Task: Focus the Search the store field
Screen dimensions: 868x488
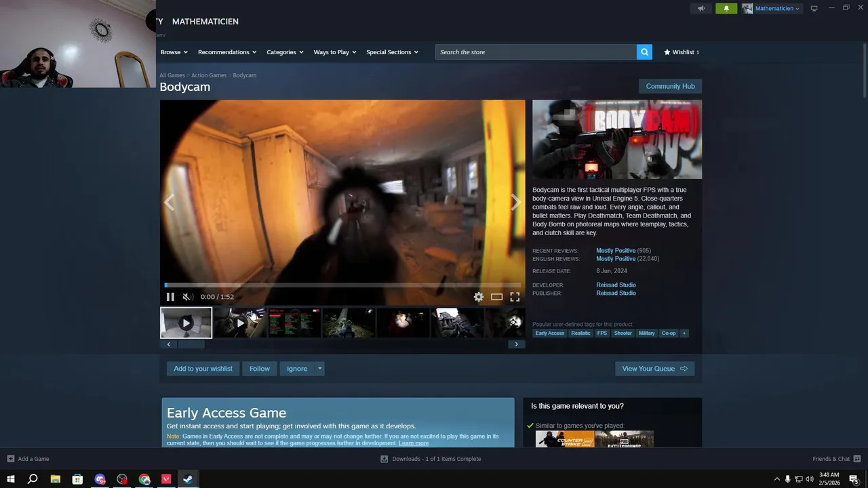Action: (536, 52)
